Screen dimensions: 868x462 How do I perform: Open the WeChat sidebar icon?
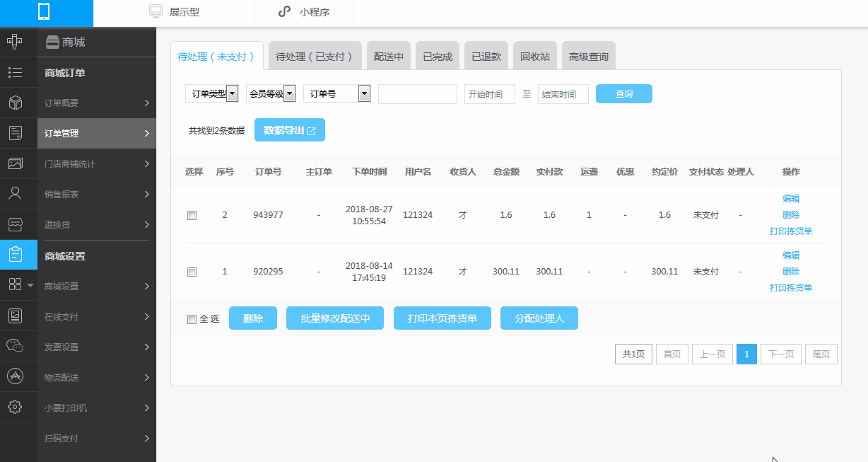15,345
